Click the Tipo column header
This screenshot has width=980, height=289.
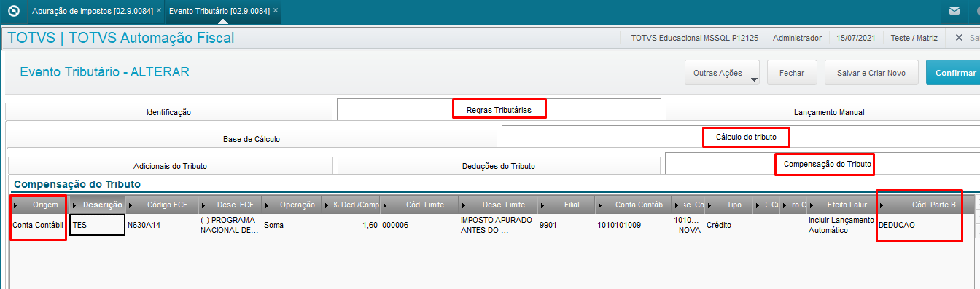(x=729, y=205)
